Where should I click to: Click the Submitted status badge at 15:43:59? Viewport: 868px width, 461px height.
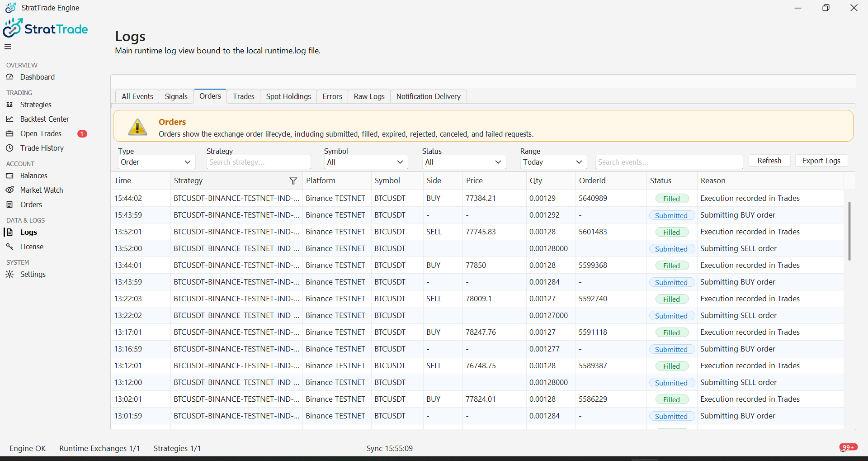point(671,215)
